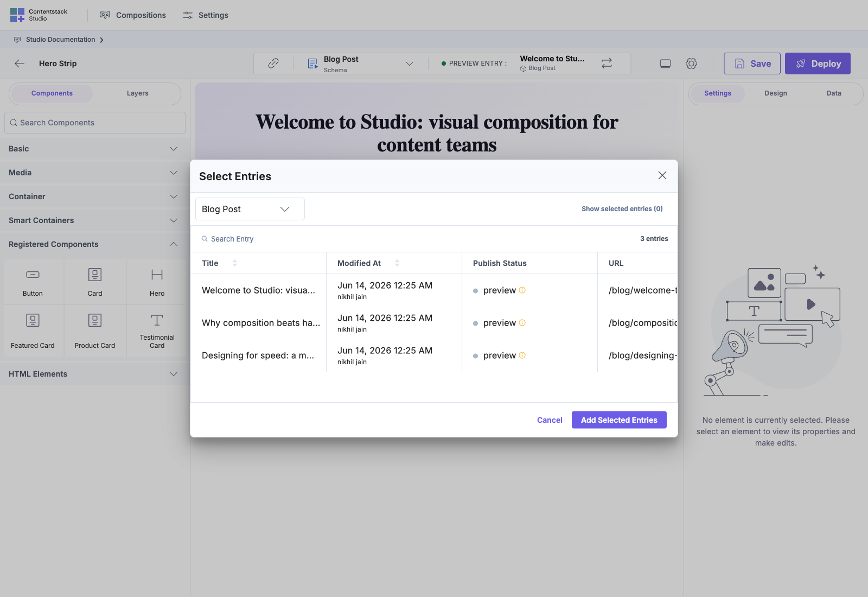Click the Publish Status column header
868x597 pixels.
[499, 263]
